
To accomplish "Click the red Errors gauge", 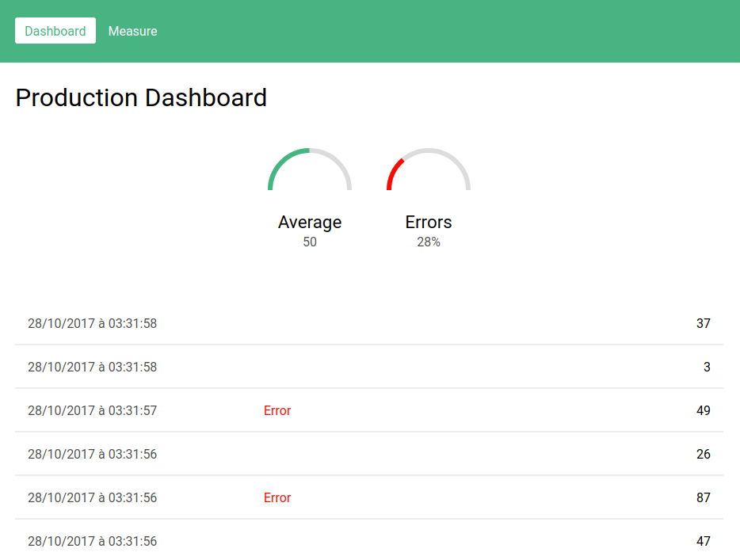I will [429, 170].
